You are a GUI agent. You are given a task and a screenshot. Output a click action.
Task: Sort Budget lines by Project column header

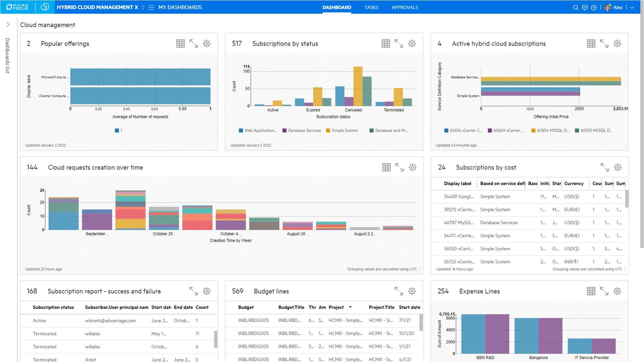pos(336,307)
